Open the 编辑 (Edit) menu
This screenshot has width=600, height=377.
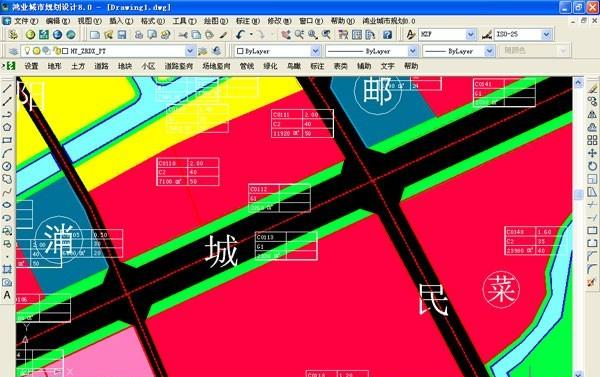[x=58, y=21]
